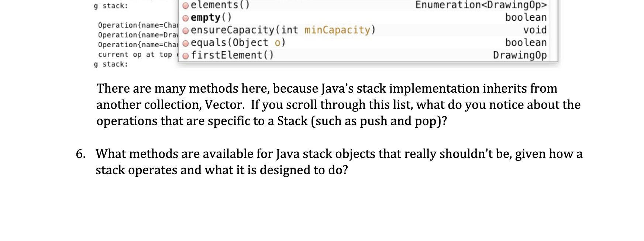
Task: Click the boolean return type of empty()
Action: pos(526,17)
